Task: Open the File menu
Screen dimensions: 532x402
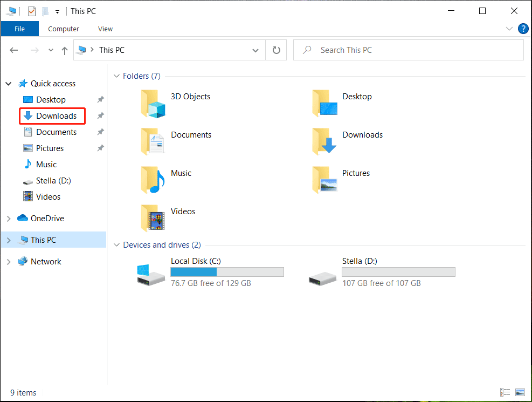Action: point(20,29)
